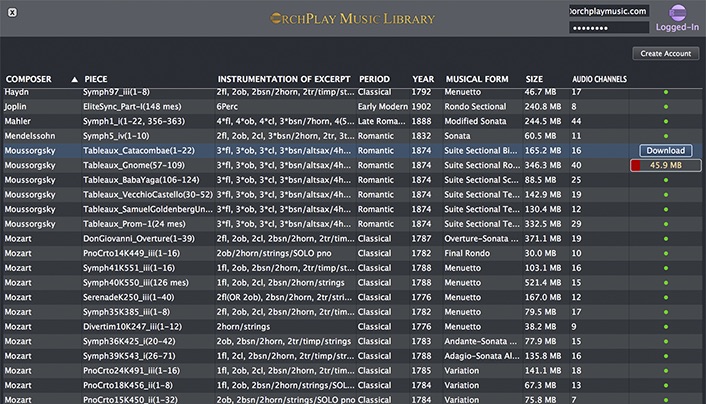706x404 pixels.
Task: Click the password input field
Action: (x=609, y=28)
